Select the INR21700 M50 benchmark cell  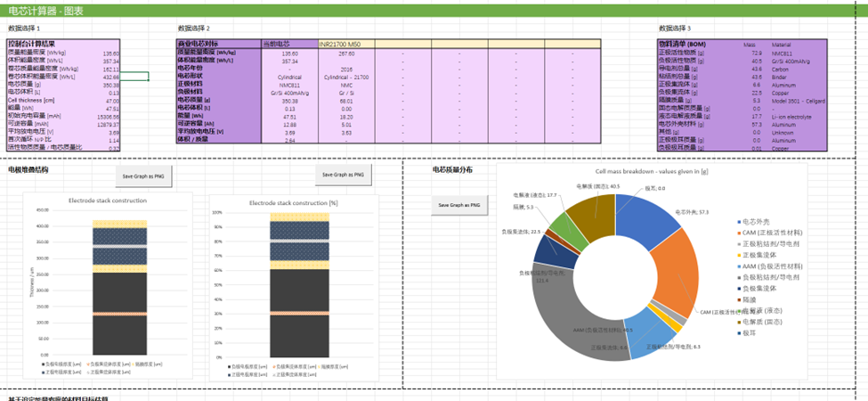click(x=346, y=44)
